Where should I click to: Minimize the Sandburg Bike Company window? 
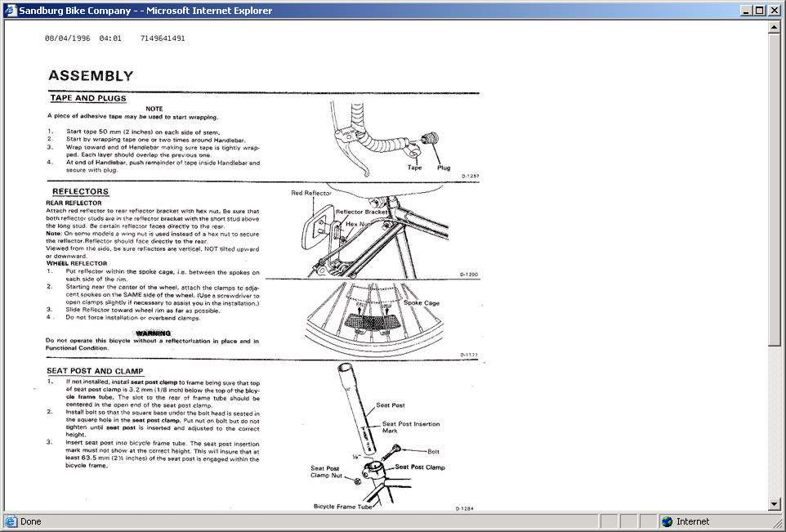click(x=748, y=11)
